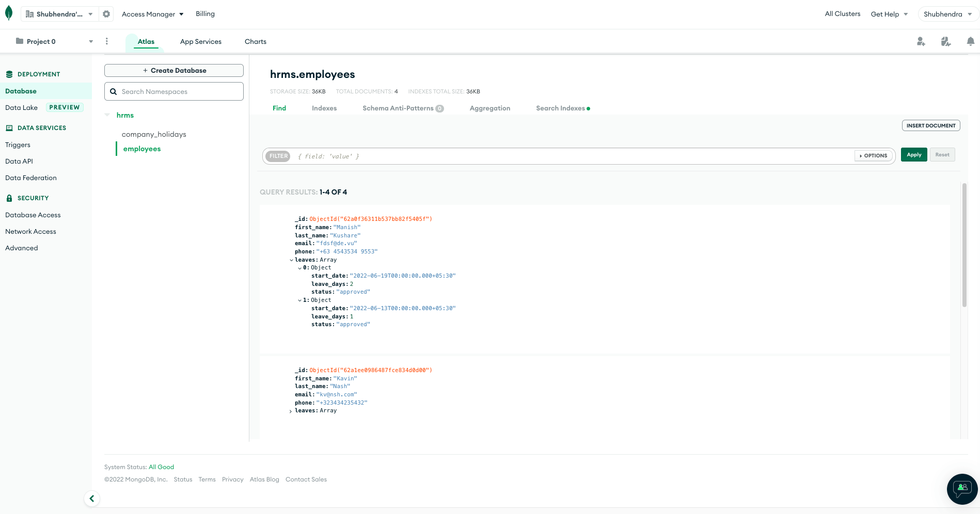
Task: Expand the leaves array of Kavin Nash
Action: point(290,411)
